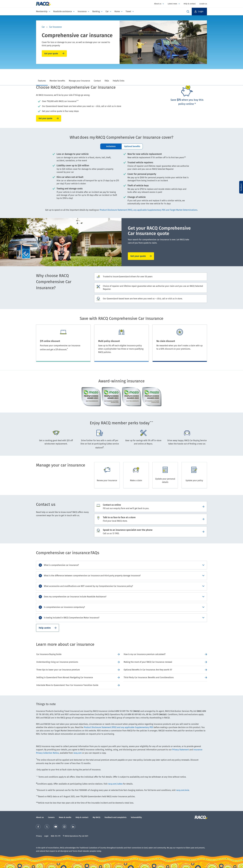Screen dimensions: 243x868
Task: Click the Make a claim car icon
Action: pos(136,470)
